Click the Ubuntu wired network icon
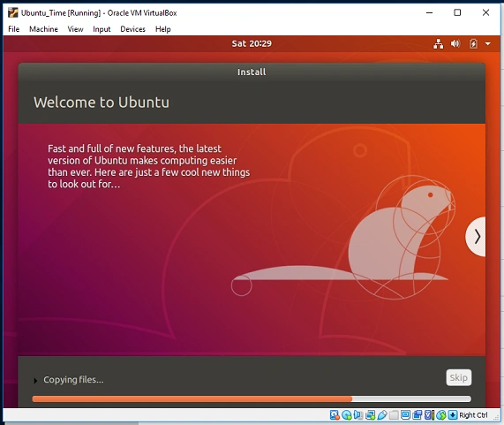 pyautogui.click(x=439, y=44)
